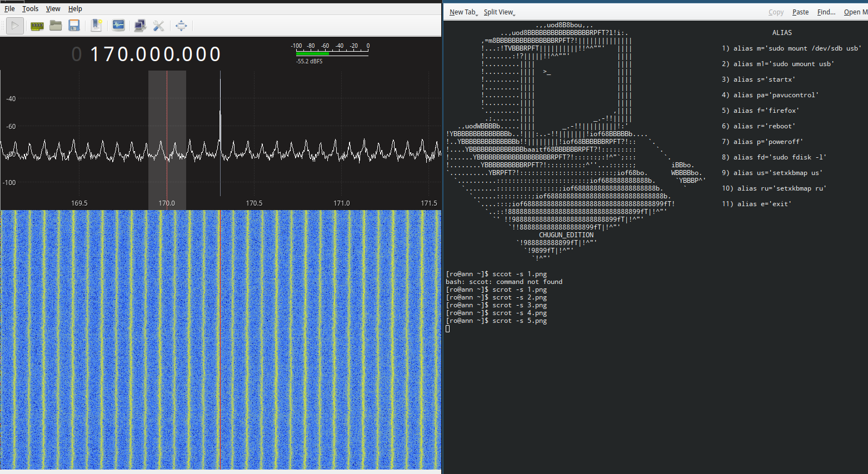Toggle the Start DSP play button
868x474 pixels.
pos(15,26)
